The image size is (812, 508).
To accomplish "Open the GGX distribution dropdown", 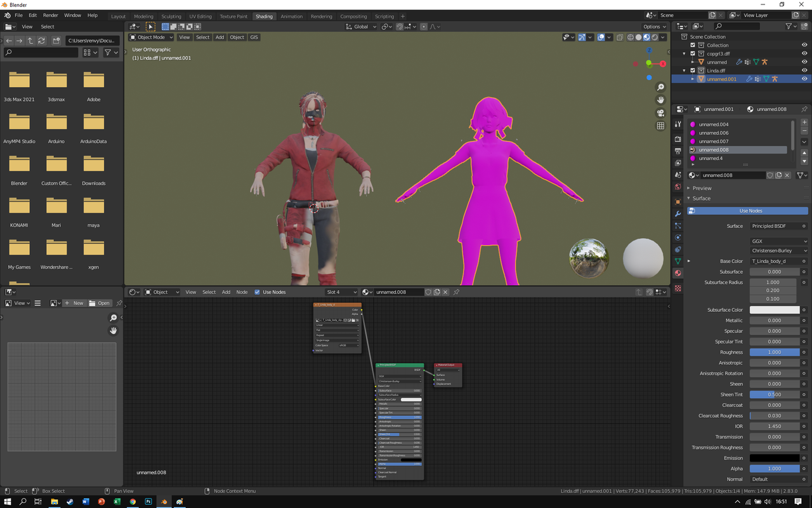I will coord(779,241).
